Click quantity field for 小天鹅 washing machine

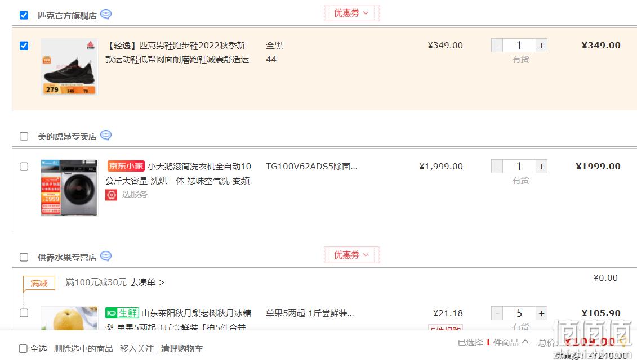tap(519, 167)
